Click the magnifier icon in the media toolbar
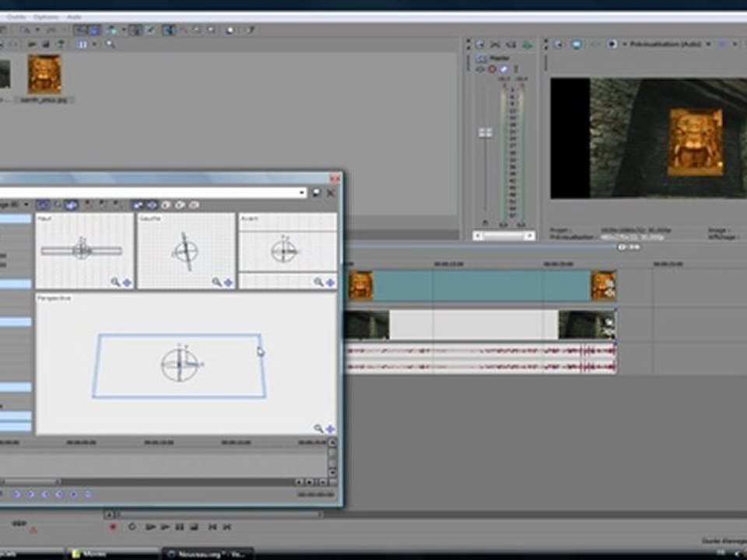This screenshot has height=560, width=747. point(110,44)
